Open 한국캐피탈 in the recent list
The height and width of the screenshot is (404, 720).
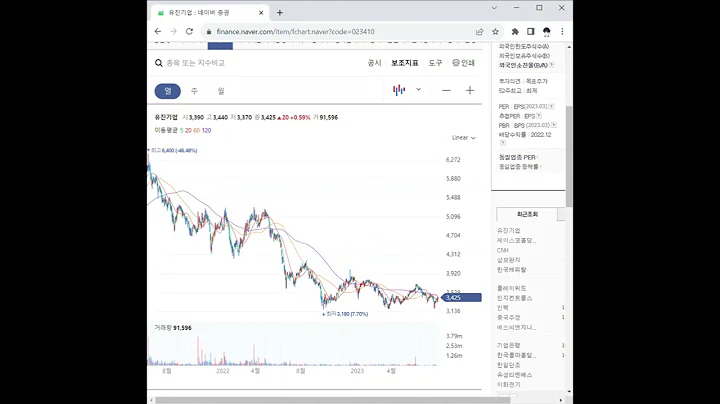pyautogui.click(x=511, y=269)
